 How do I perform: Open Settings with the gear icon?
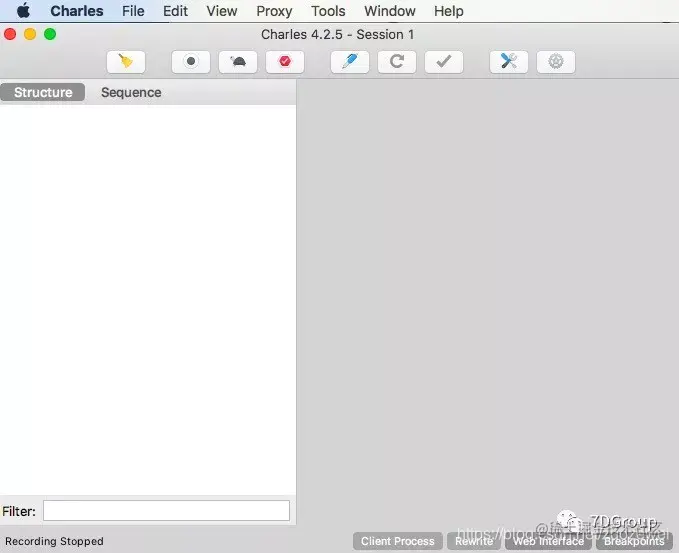(x=556, y=62)
